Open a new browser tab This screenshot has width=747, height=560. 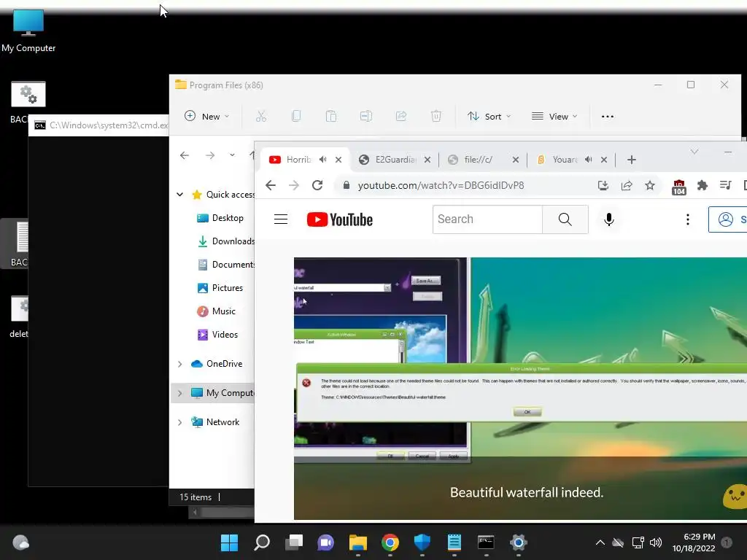[x=632, y=160]
